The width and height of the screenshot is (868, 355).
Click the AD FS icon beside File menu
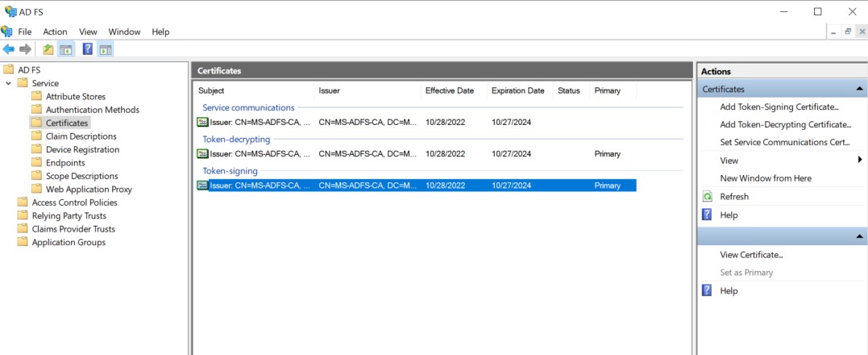[x=6, y=31]
